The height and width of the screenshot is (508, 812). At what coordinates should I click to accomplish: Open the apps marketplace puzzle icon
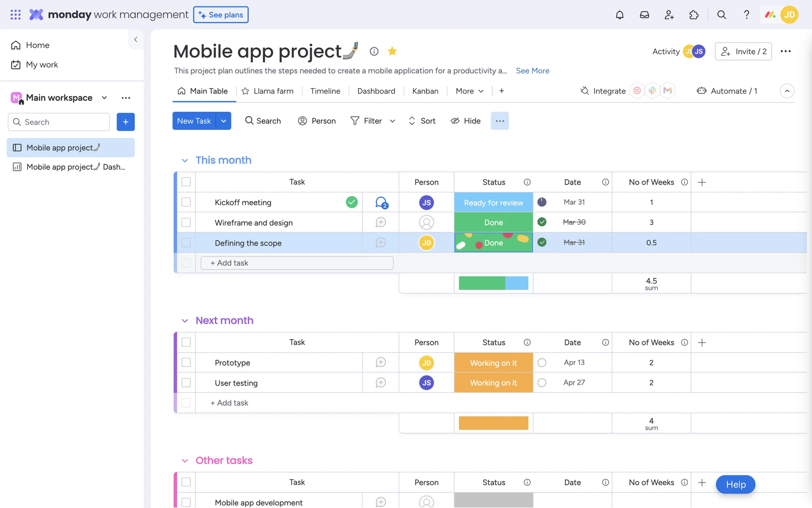[694, 15]
